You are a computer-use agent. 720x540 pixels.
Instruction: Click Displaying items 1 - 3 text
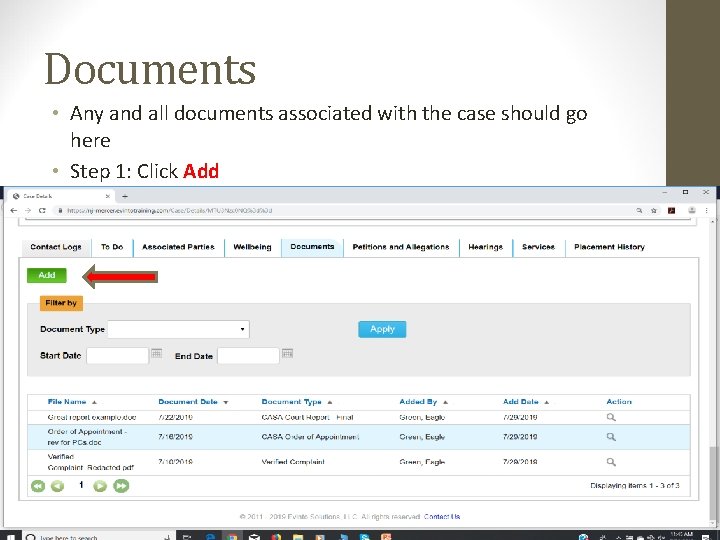click(x=635, y=485)
